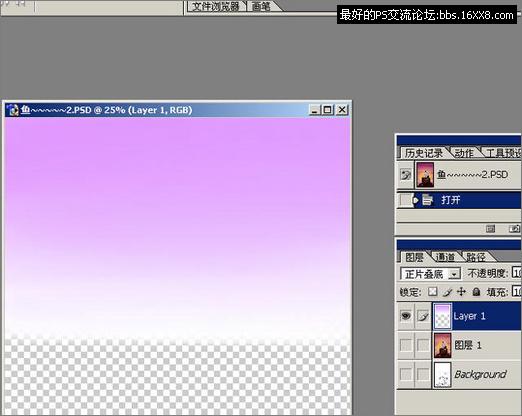Switch to the 通道 channels tab
522x416 pixels.
(x=445, y=257)
